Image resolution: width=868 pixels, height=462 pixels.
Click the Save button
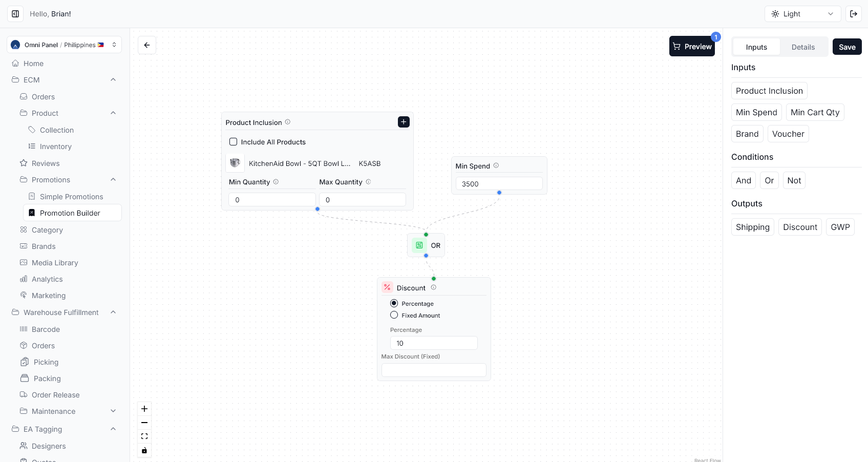point(847,47)
